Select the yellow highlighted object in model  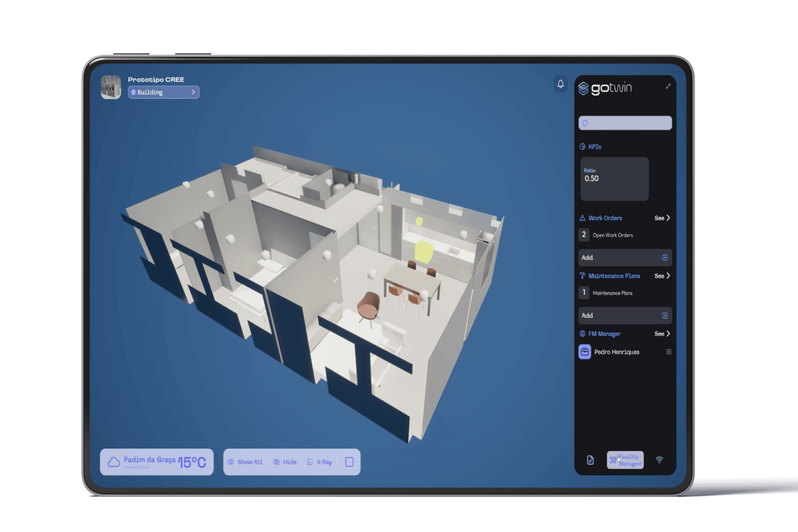tap(423, 251)
